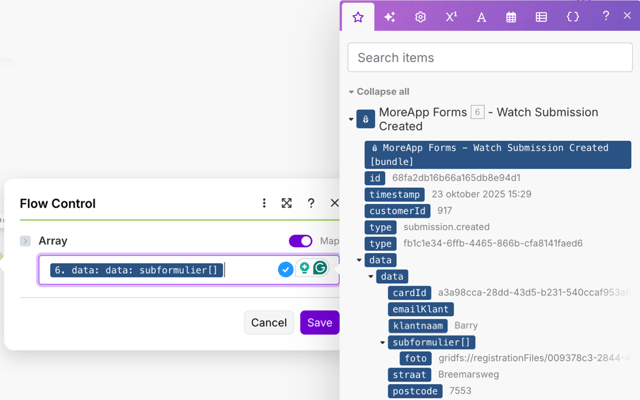This screenshot has width=640, height=400.
Task: Collapse the MoreApp Forms module tree
Action: pos(351,120)
